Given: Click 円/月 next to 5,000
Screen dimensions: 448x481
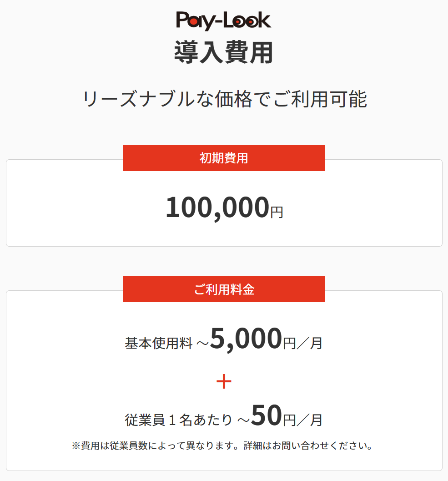Looking at the screenshot, I should 302,343.
